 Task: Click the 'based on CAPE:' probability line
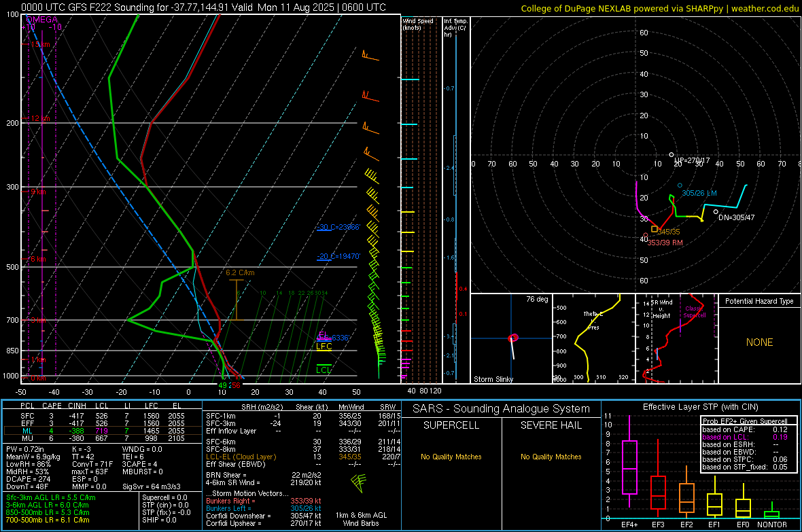(x=745, y=429)
